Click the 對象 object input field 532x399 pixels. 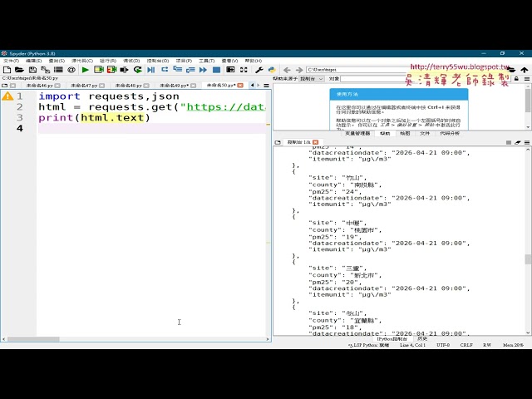pyautogui.click(x=426, y=79)
